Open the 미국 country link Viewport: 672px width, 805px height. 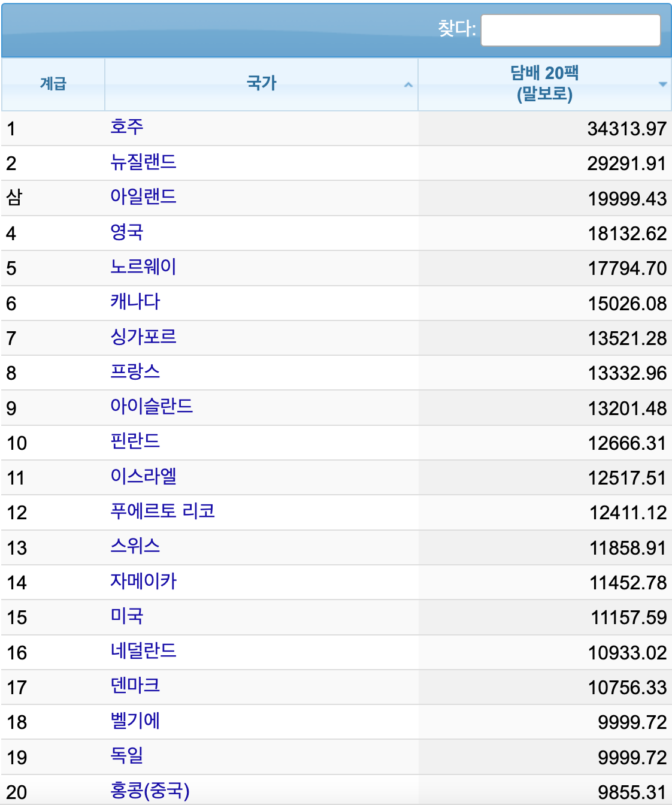tap(127, 616)
